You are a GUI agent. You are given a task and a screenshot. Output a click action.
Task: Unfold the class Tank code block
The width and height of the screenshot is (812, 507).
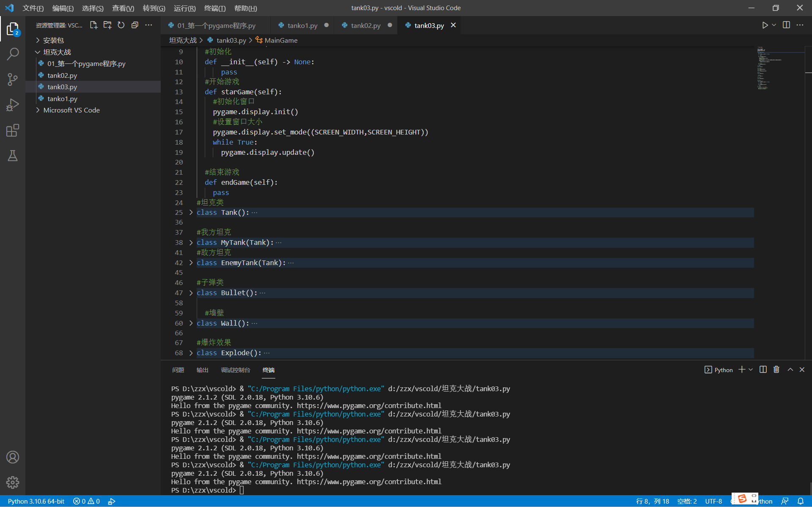pyautogui.click(x=191, y=212)
